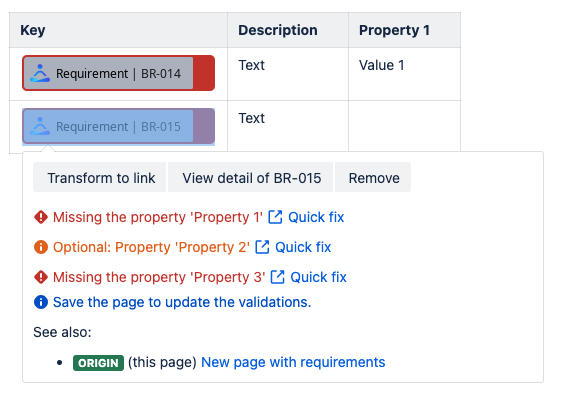
Task: Remove the BR-015 requirement
Action: point(373,177)
